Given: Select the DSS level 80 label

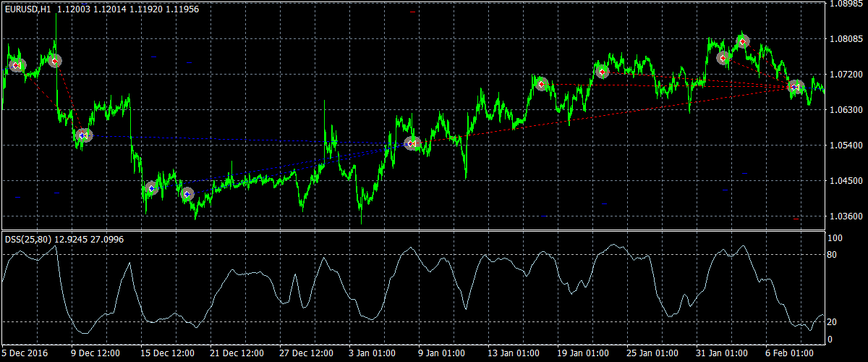Looking at the screenshot, I should tap(832, 255).
